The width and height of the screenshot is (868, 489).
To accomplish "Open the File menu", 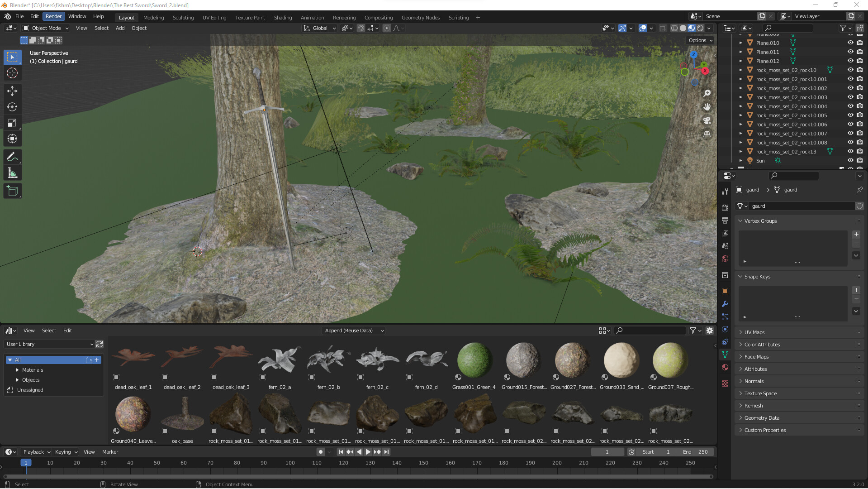I will click(19, 16).
